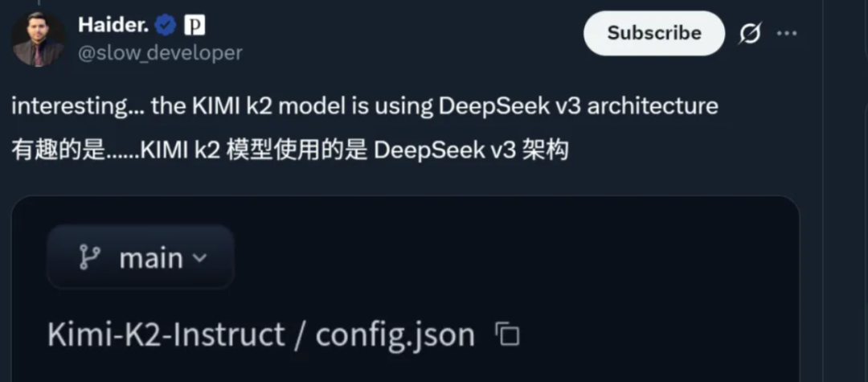Viewport: 868px width, 382px height.
Task: Subscribe to Haider's account
Action: (x=653, y=33)
